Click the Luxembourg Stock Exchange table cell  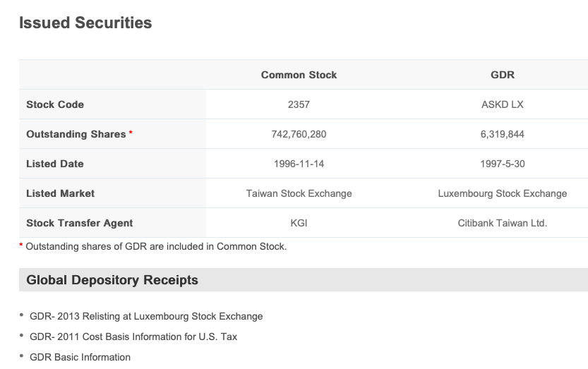(502, 193)
